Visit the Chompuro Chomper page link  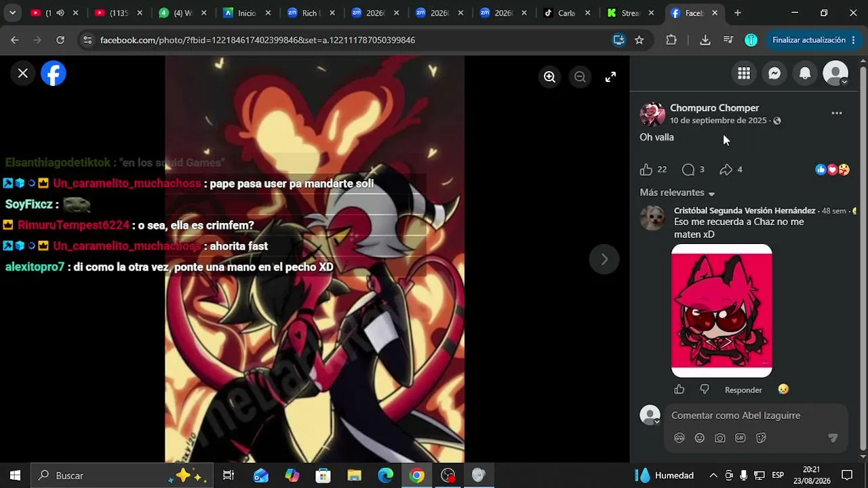coord(714,108)
